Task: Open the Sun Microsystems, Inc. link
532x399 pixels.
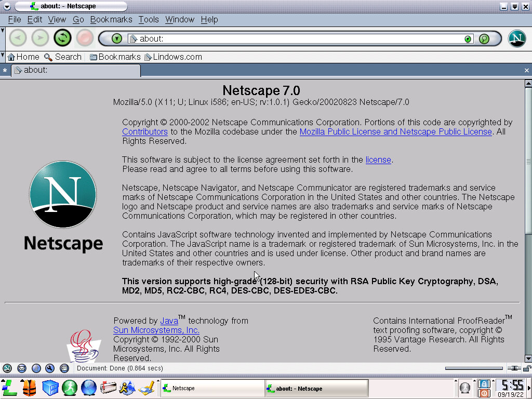Action: click(156, 330)
